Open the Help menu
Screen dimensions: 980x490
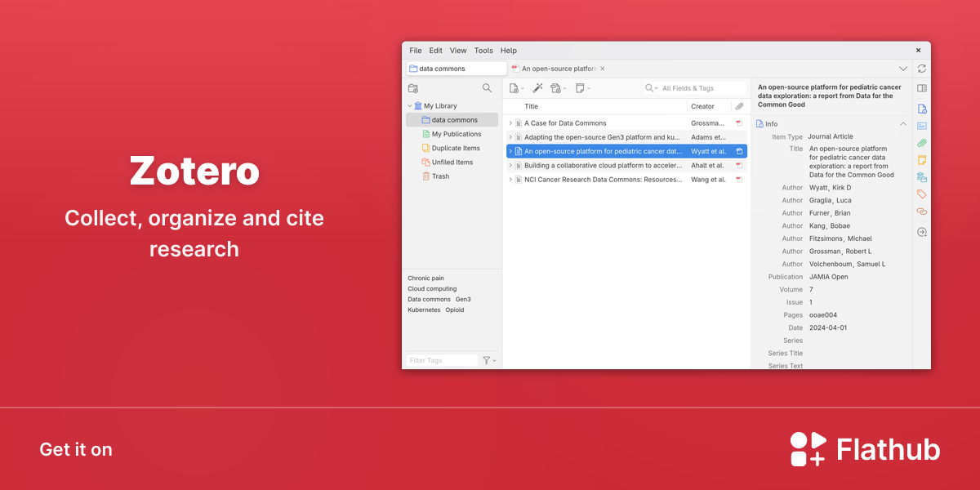[509, 51]
